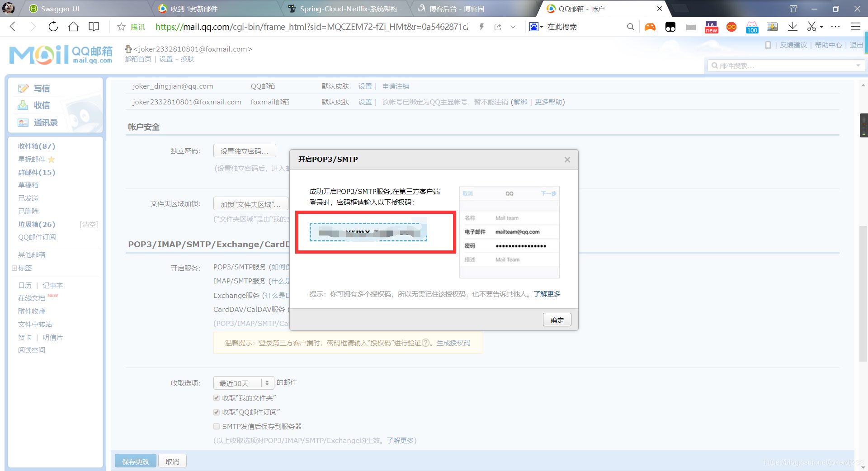Open the three-dots more tools menu

(x=835, y=27)
